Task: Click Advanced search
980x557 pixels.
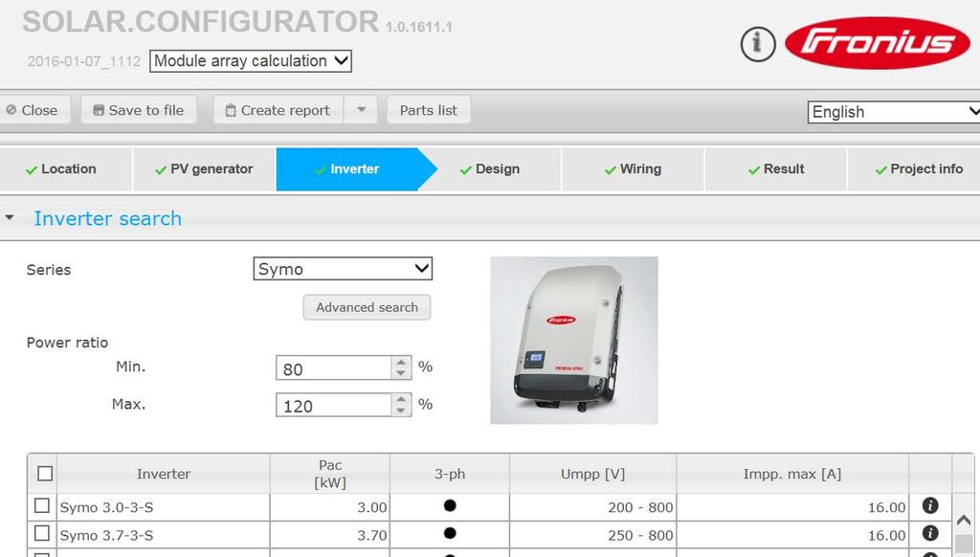Action: [x=367, y=307]
